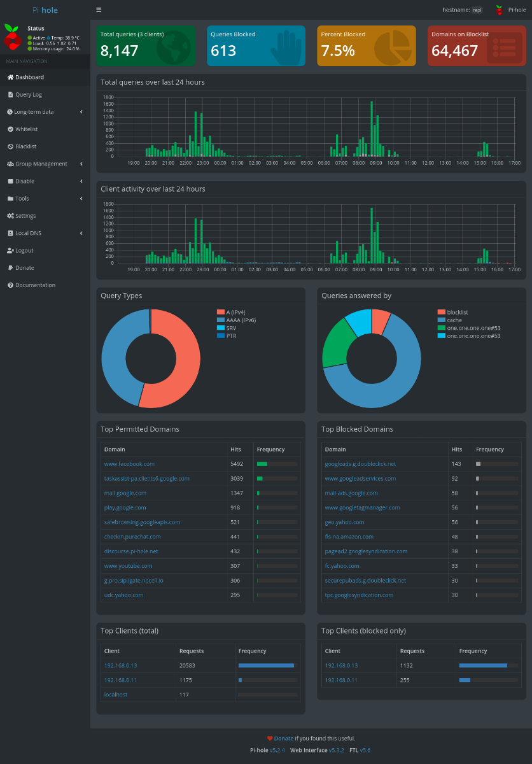Go to the Blacklist page
The width and height of the screenshot is (532, 764).
(x=45, y=146)
